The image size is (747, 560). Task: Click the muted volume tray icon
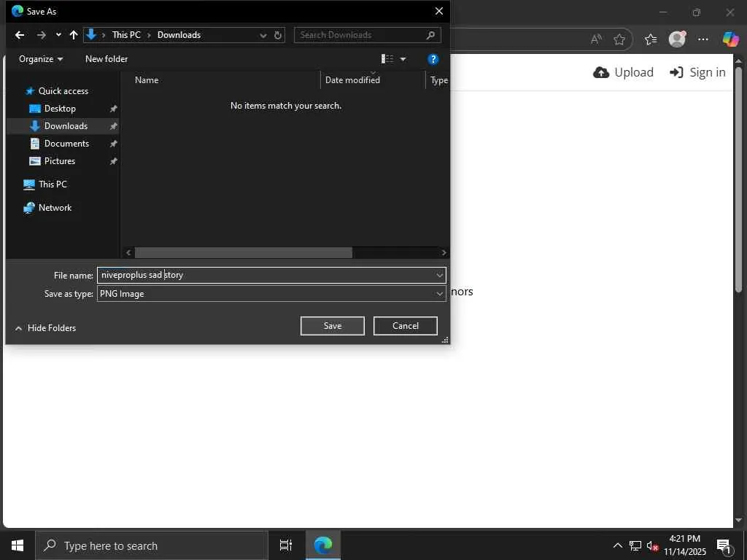[652, 545]
